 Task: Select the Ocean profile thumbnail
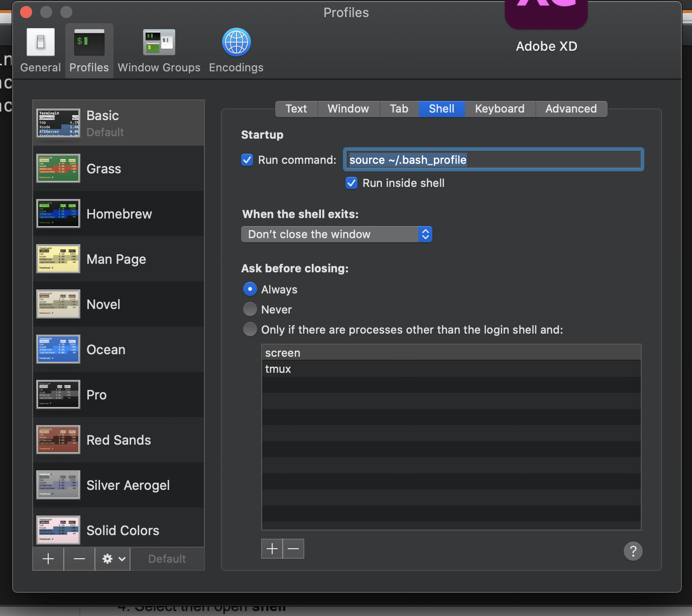[58, 349]
